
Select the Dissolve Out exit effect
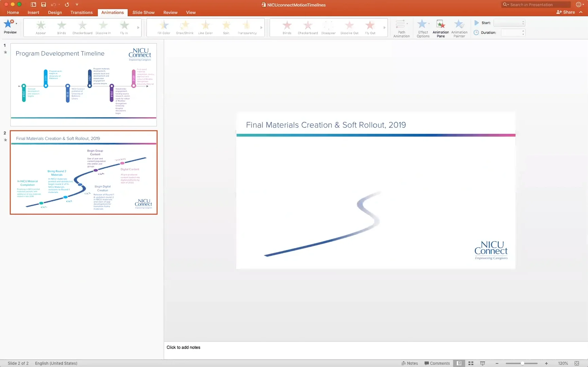(349, 27)
